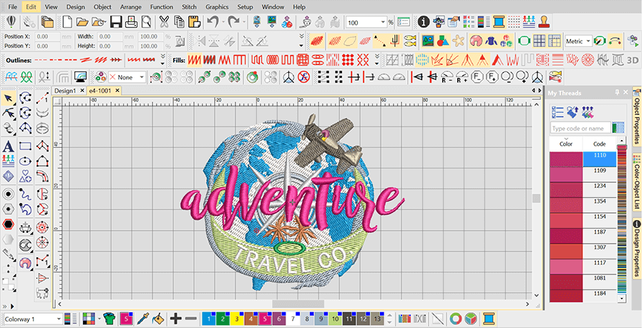Select the arrow Select Object tool
644x328 pixels.
8,99
